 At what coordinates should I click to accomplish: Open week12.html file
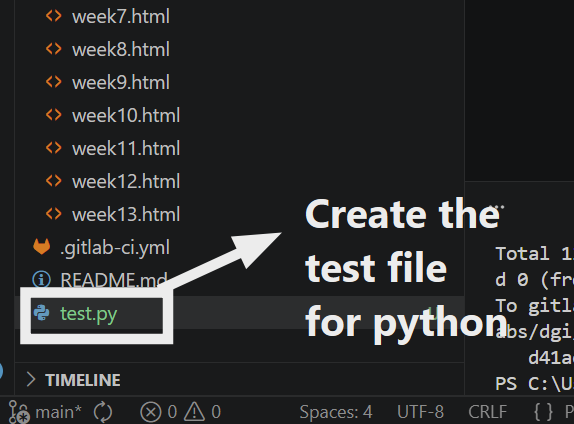click(x=126, y=182)
